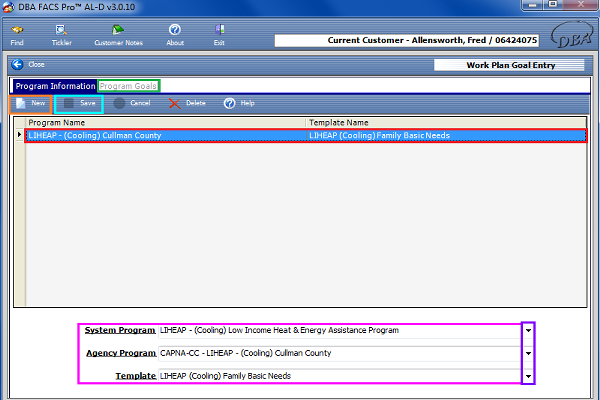Open the Find tool
This screenshot has height=400, width=600.
pyautogui.click(x=17, y=35)
